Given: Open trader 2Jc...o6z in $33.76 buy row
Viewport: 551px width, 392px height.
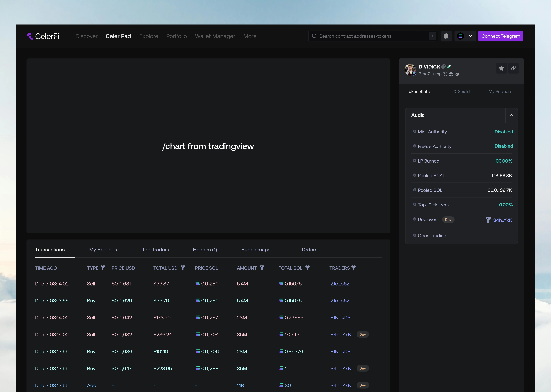Looking at the screenshot, I should [x=340, y=301].
